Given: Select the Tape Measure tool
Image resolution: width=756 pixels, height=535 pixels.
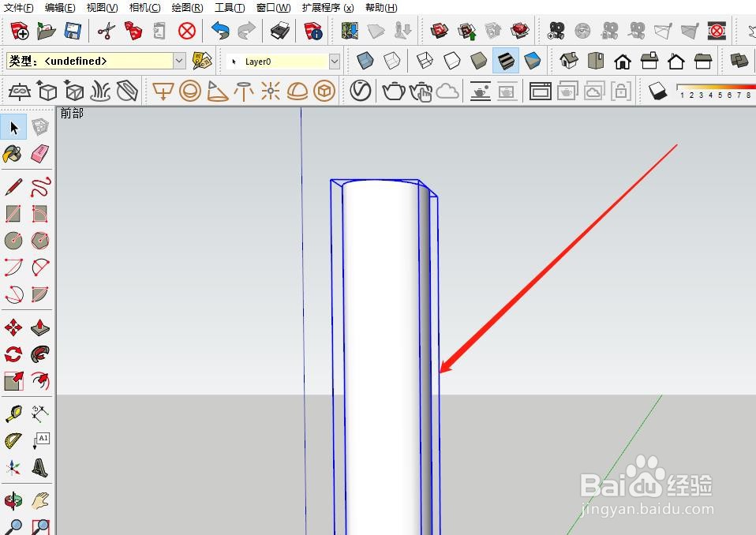Looking at the screenshot, I should tap(13, 413).
